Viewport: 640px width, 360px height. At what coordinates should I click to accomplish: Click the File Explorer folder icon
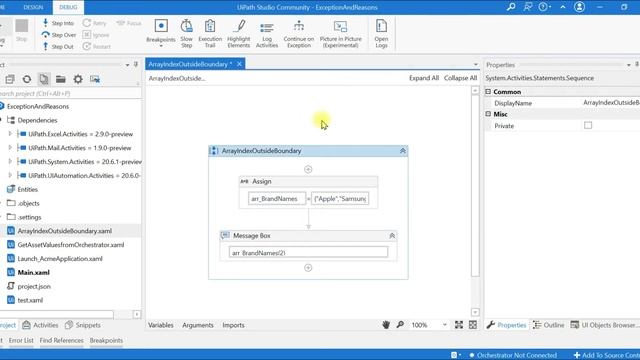tap(61, 79)
